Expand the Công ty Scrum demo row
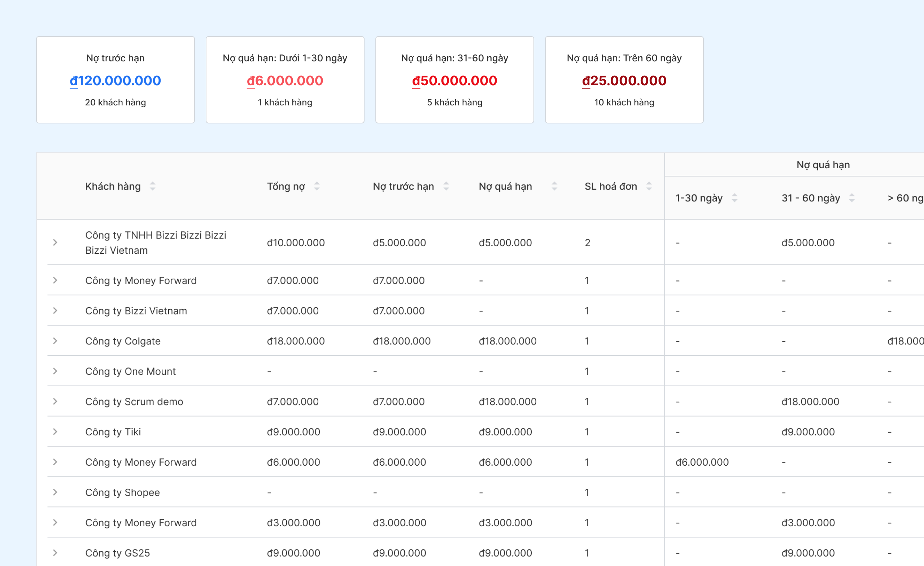The width and height of the screenshot is (924, 566). pyautogui.click(x=55, y=402)
